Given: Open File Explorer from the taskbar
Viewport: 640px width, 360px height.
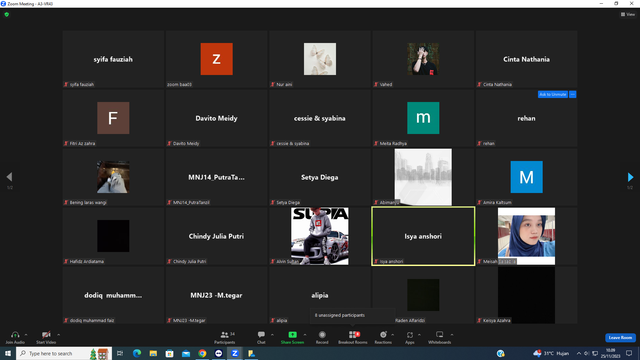Looking at the screenshot, I should coord(153,353).
